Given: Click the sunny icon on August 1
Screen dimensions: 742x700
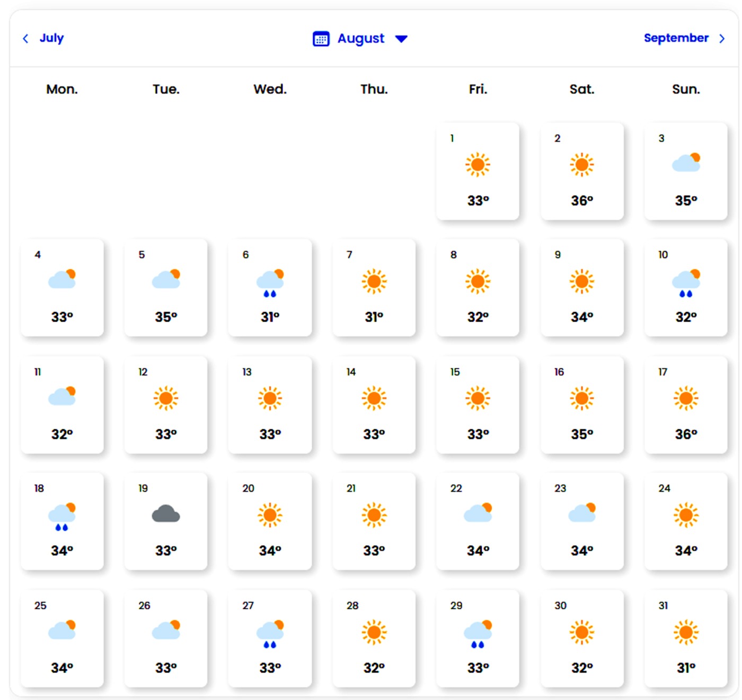Looking at the screenshot, I should [478, 165].
